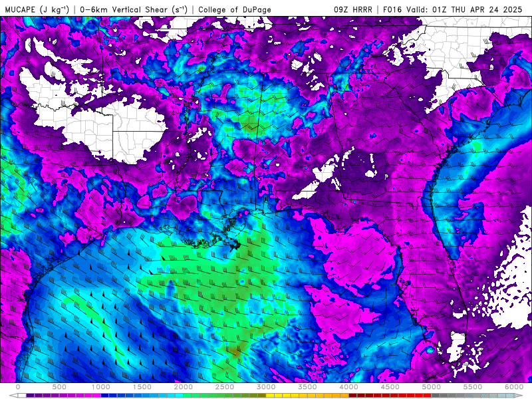Click the College of DuPage label

235,9
